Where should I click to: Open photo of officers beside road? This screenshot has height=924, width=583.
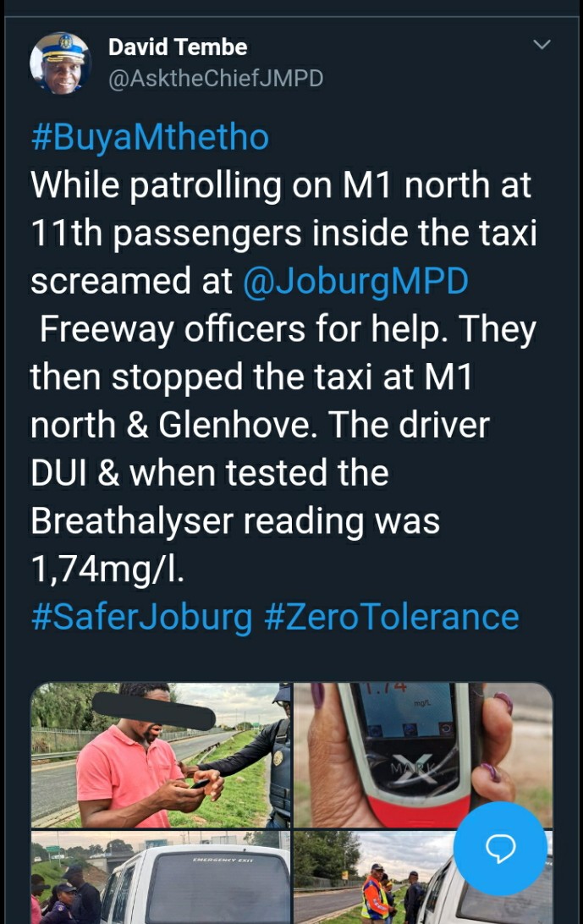tap(423, 877)
